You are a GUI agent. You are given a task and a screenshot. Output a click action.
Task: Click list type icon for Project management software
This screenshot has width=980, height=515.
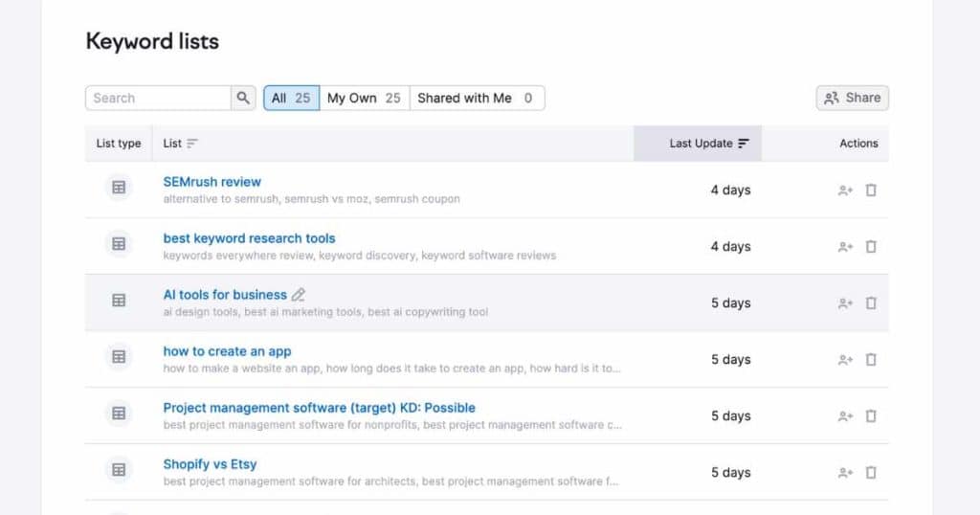119,414
